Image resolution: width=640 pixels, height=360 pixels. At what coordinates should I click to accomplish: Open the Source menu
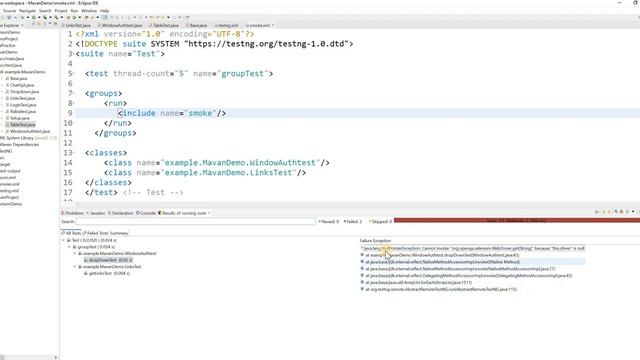(x=9, y=11)
